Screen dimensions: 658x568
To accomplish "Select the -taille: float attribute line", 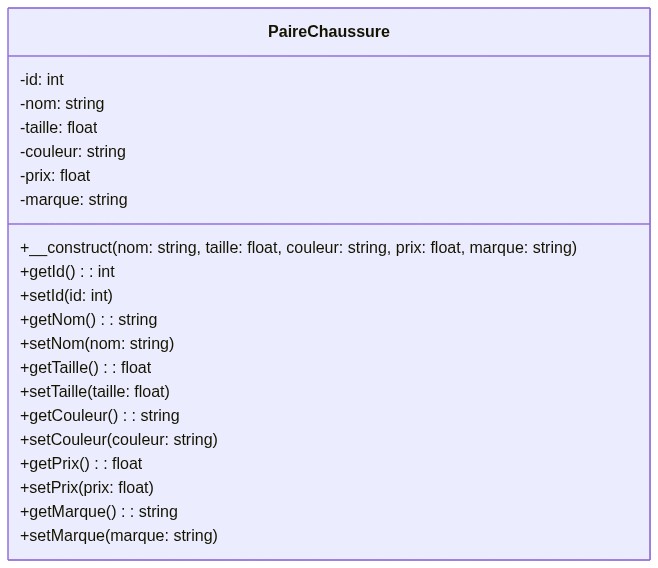I will (x=59, y=128).
